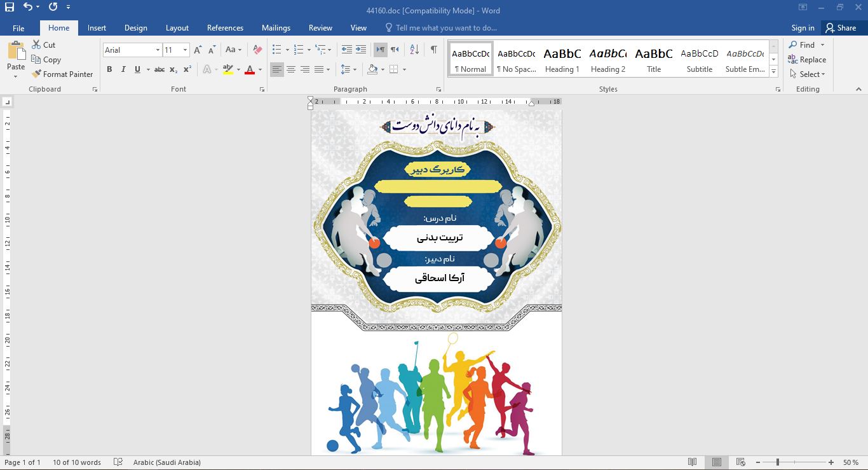
Task: Open line spacing dropdown
Action: (x=349, y=69)
